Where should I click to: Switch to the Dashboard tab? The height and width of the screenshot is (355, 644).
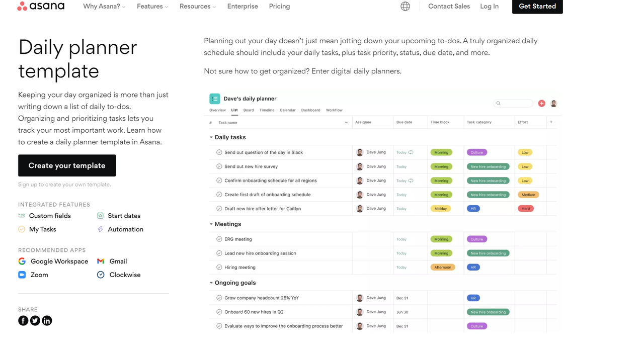point(311,110)
